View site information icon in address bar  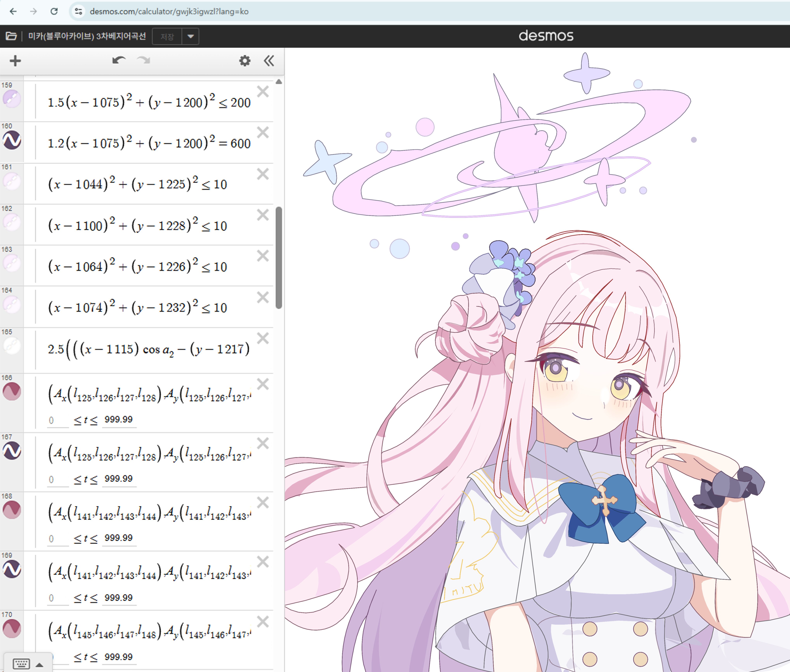78,11
